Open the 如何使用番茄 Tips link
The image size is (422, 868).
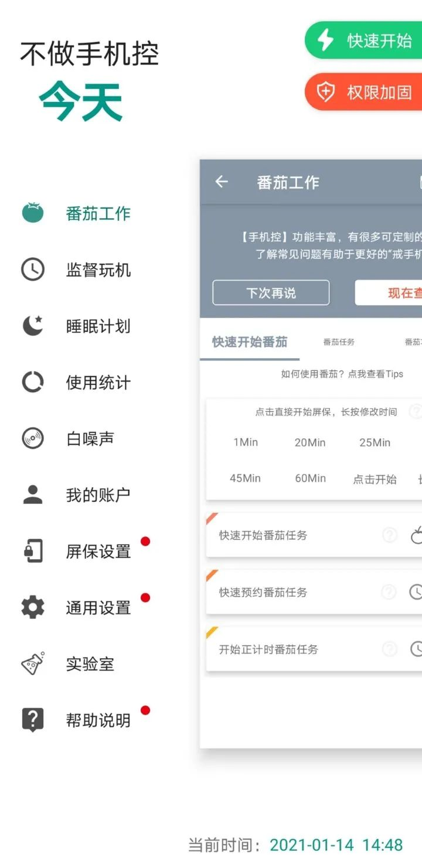(x=342, y=374)
